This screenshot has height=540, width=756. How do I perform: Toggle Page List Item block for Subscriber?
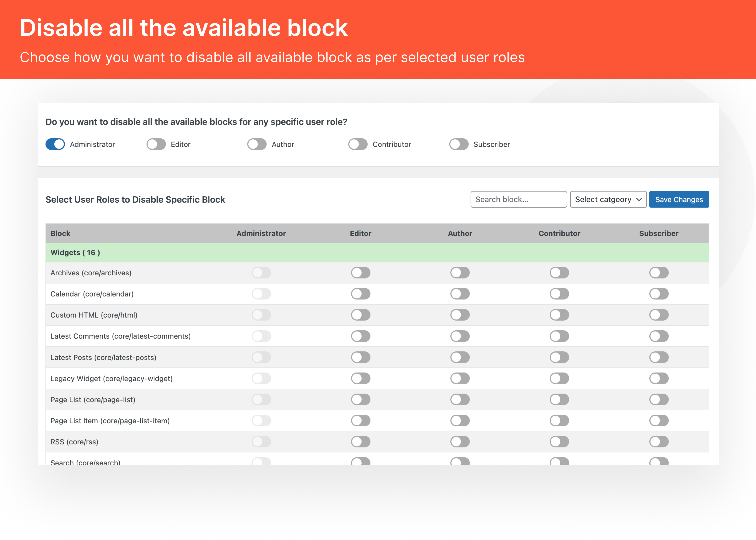(659, 421)
